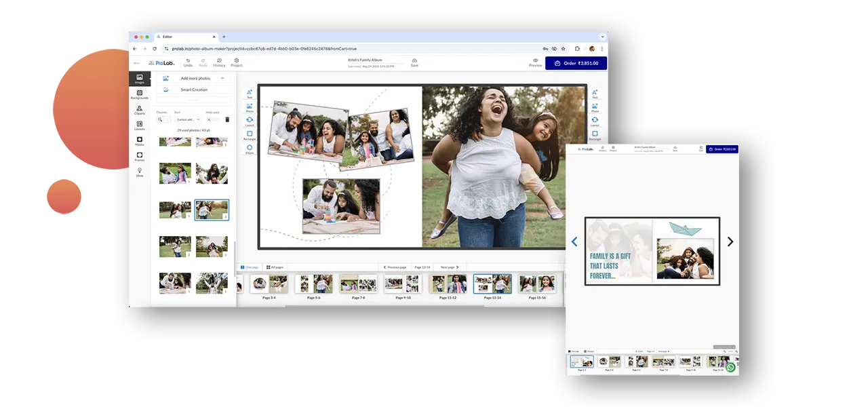Click the delete trash icon in photos panel
The height and width of the screenshot is (407, 868).
(x=227, y=119)
